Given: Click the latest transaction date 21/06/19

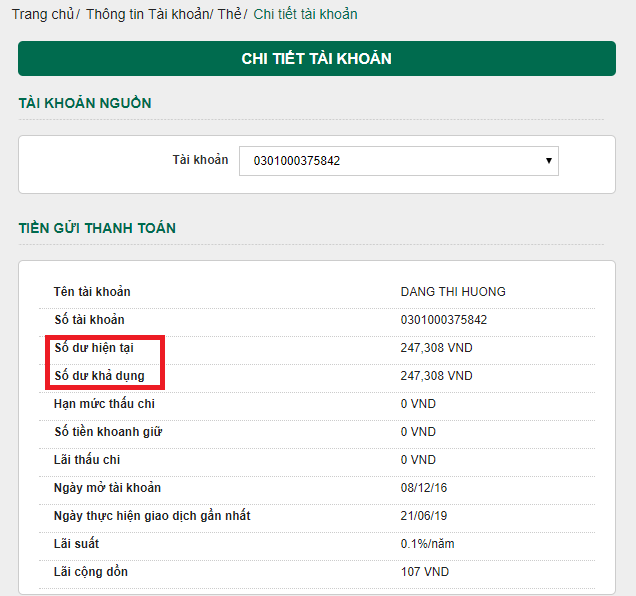Looking at the screenshot, I should click(423, 516).
